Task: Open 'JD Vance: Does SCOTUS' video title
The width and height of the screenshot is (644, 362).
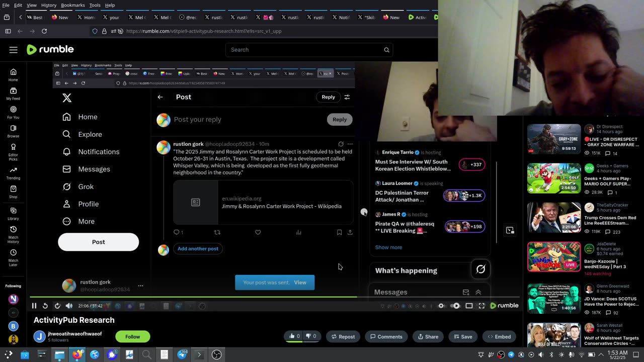Action: pyautogui.click(x=610, y=303)
